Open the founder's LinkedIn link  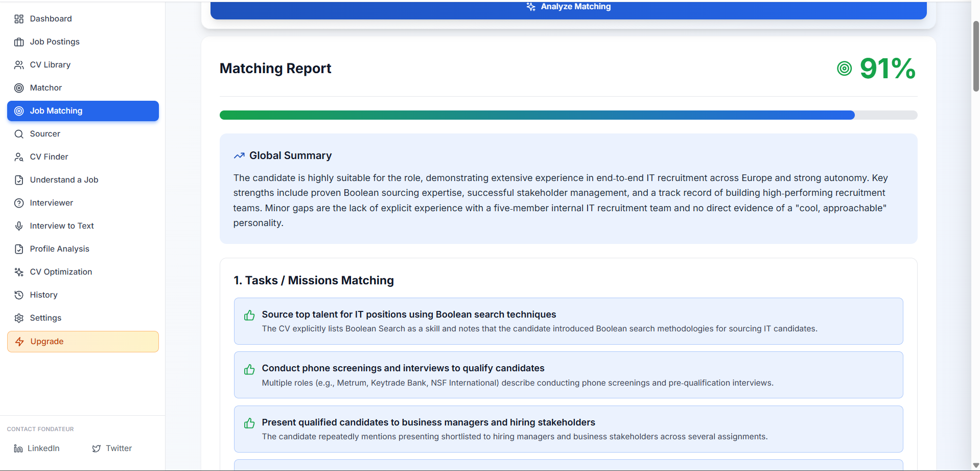pyautogui.click(x=37, y=448)
